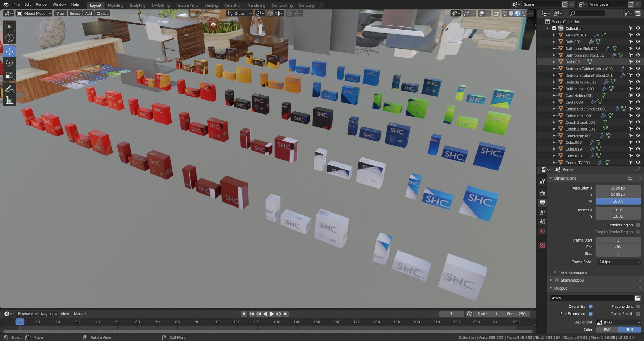This screenshot has height=341, width=644.
Task: Activate the Rotate tool
Action: [9, 63]
